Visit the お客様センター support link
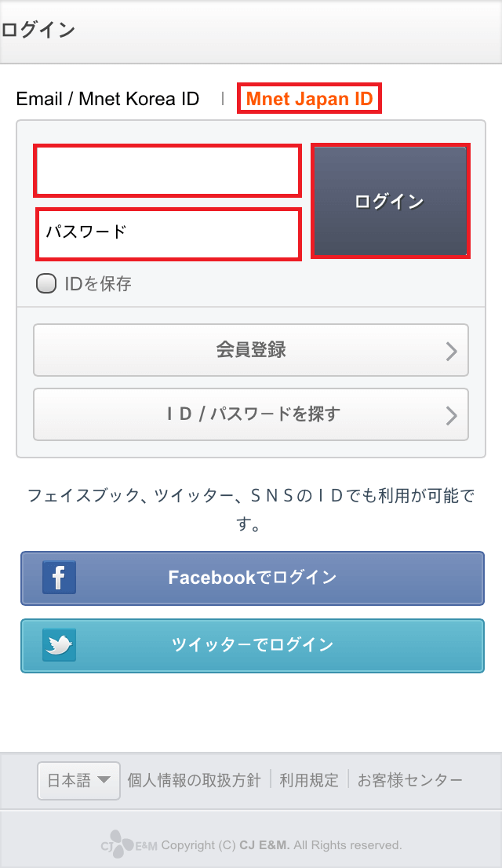 tap(409, 780)
